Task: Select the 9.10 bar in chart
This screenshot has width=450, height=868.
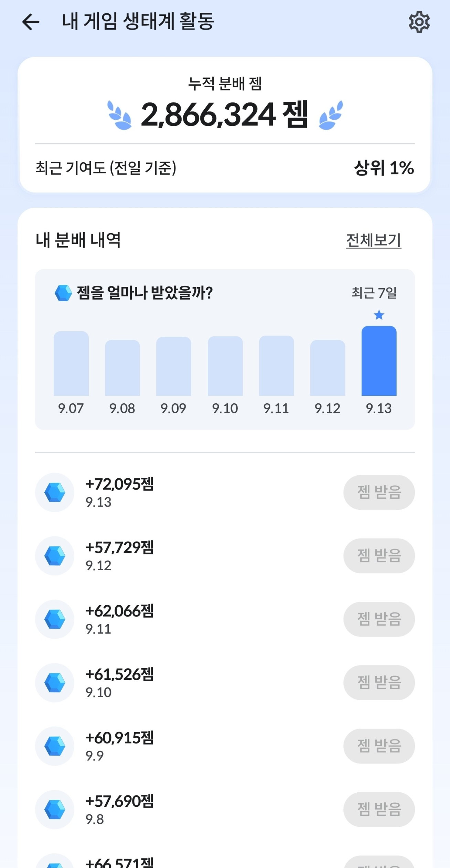Action: click(225, 366)
